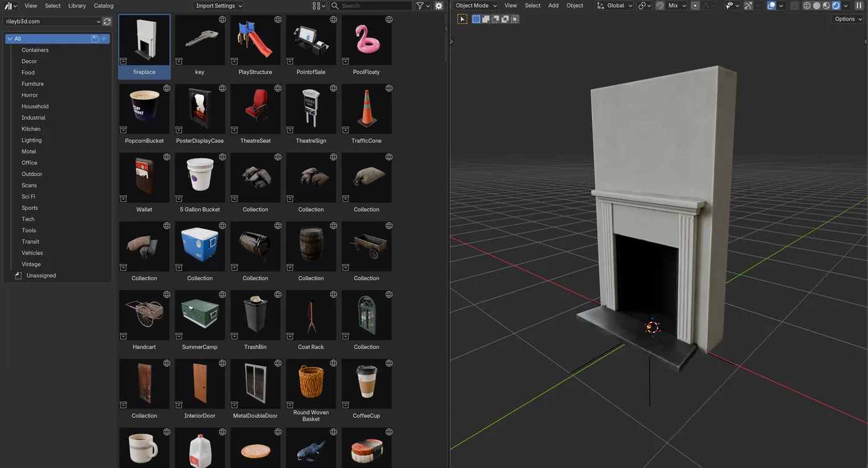
Task: Click the 3D cursor in viewport
Action: coord(652,327)
